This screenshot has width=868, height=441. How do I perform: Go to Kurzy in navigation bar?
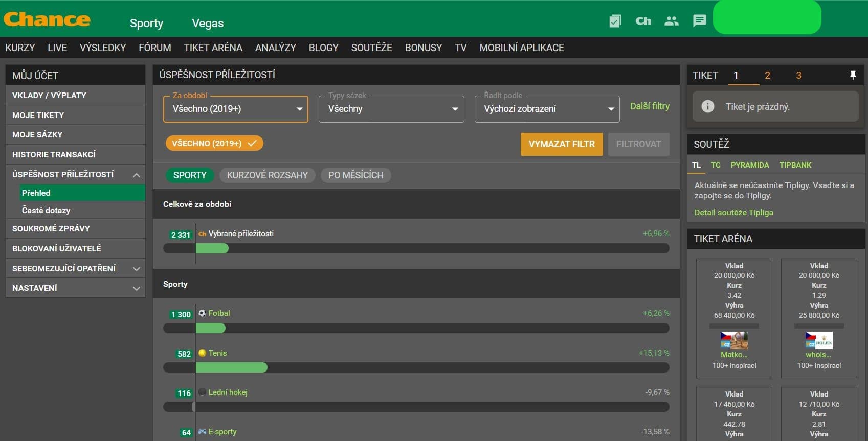[x=20, y=48]
